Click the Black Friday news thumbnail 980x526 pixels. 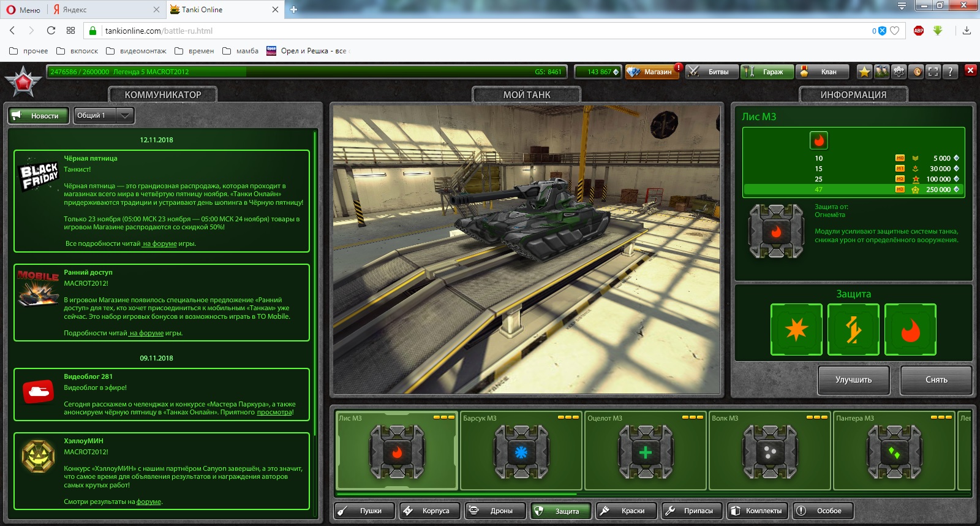point(39,175)
